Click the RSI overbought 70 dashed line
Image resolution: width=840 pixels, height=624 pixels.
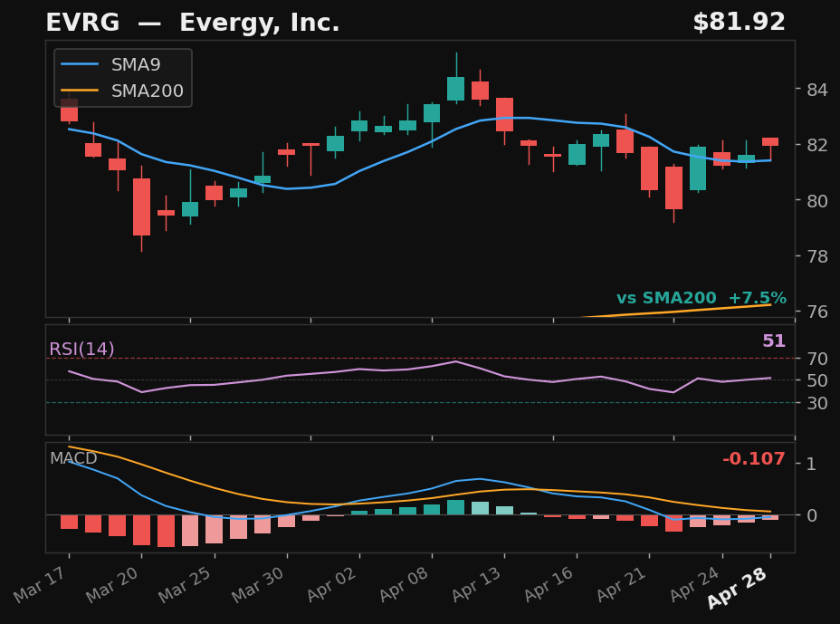(407, 358)
